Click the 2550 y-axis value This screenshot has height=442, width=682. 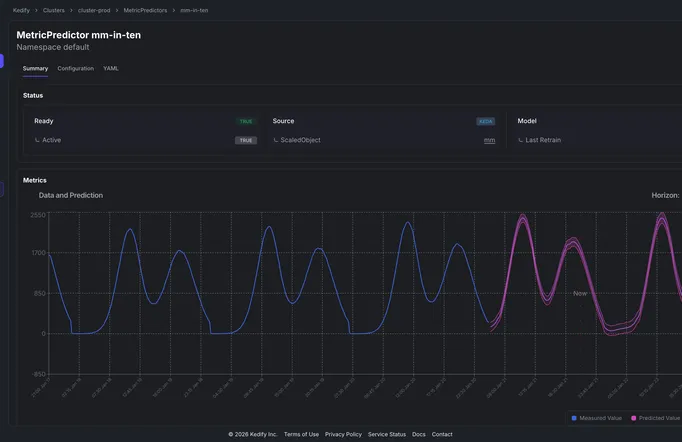(38, 215)
